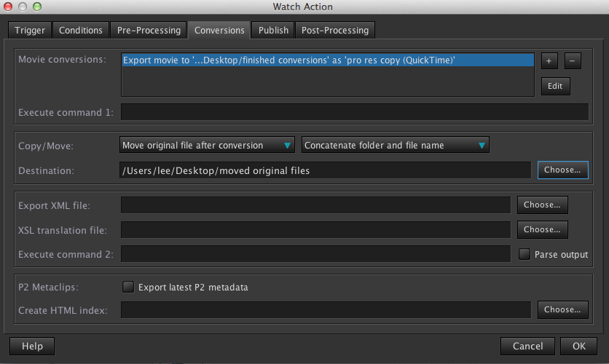Click Choose for Export XML file
Screen dimensions: 609x364
542,205
